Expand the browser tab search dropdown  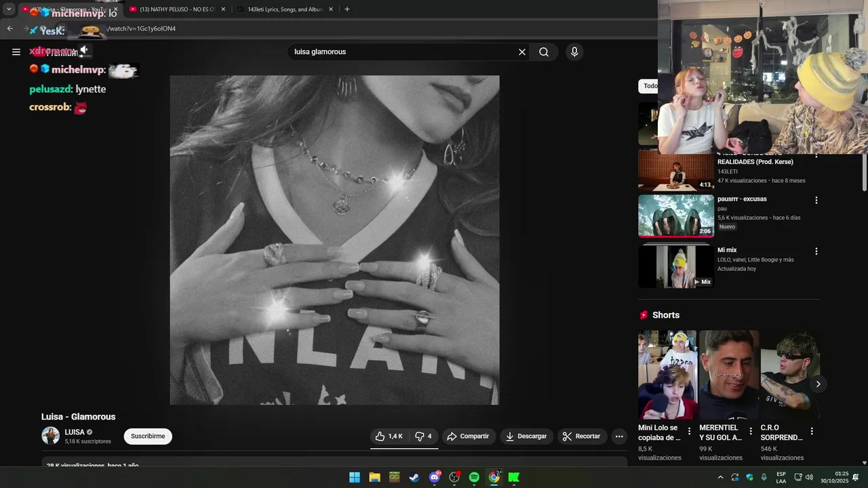[9, 9]
